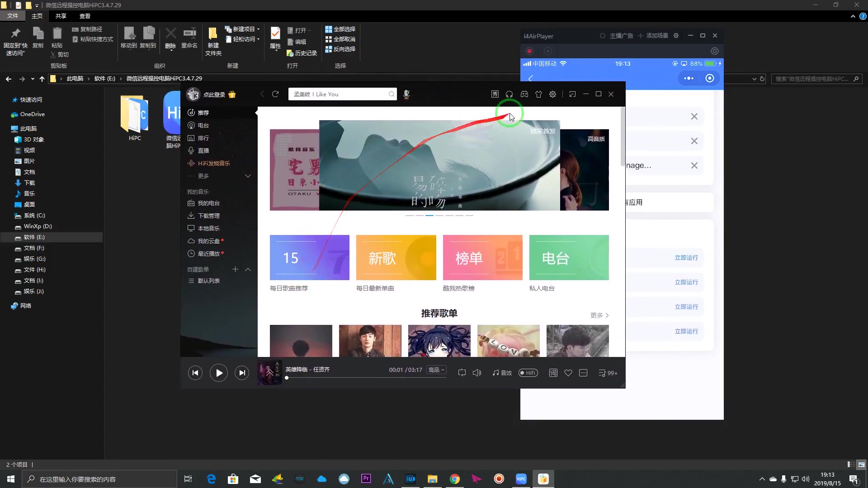The image size is (868, 488).
Task: Collapse the 自建歌单 section
Action: tap(248, 269)
